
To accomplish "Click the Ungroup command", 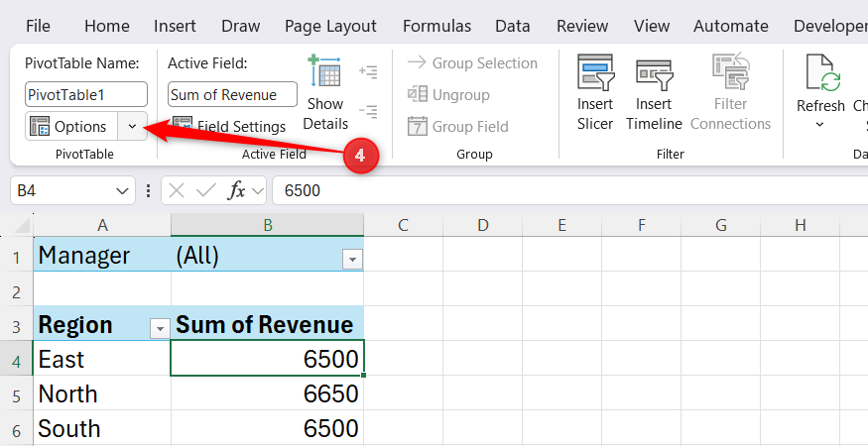I will pyautogui.click(x=449, y=94).
